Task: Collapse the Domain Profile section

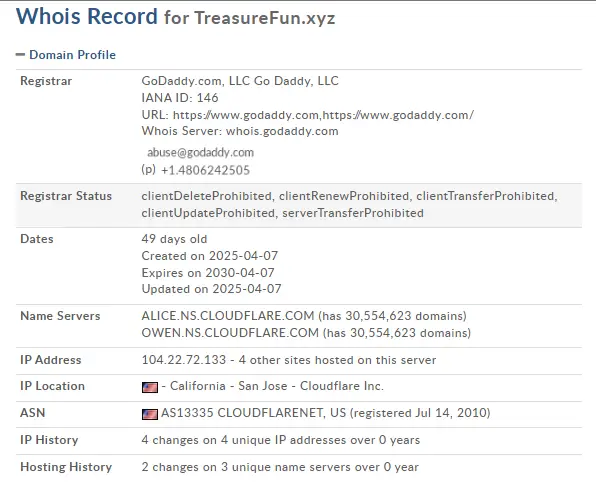Action: (20, 55)
